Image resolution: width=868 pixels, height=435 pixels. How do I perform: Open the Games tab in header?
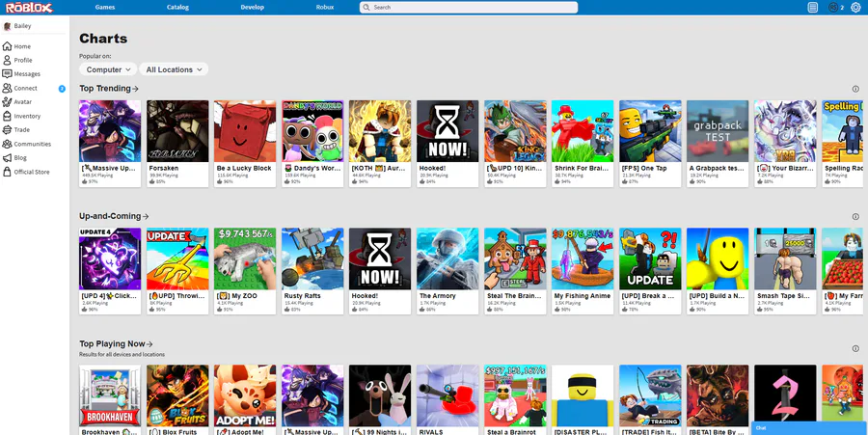(105, 7)
